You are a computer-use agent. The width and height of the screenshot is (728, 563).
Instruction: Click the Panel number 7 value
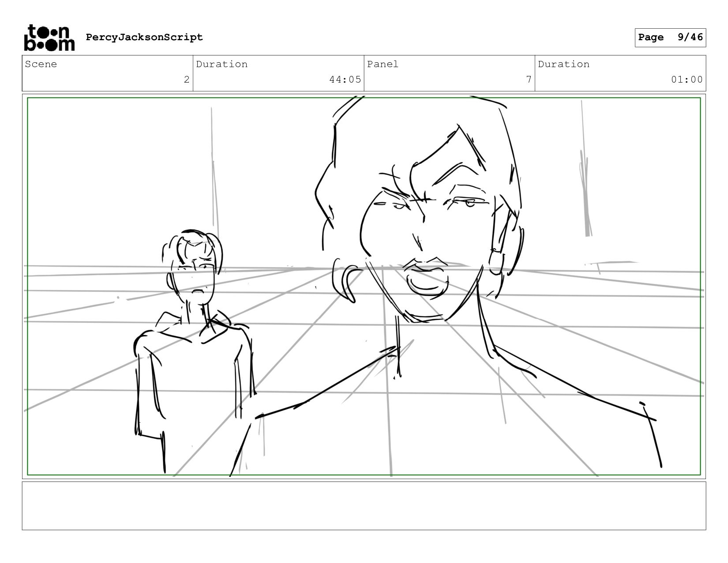(x=529, y=79)
